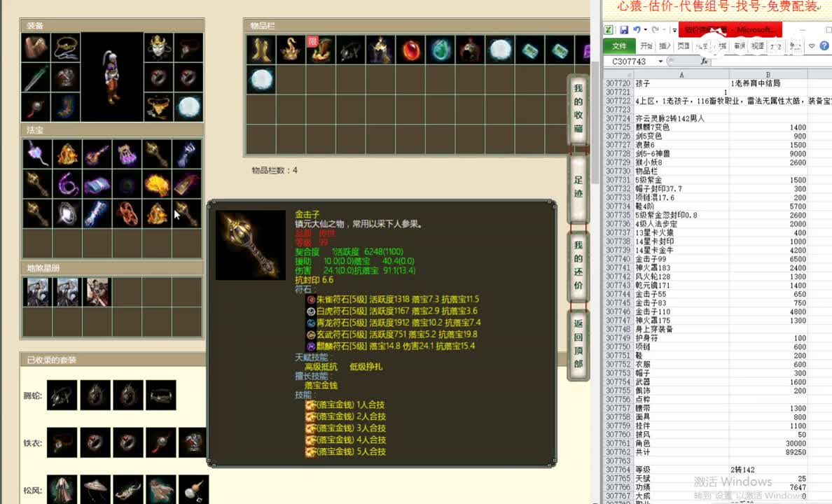Click the helmet item in the inventory
This screenshot has width=832, height=504.
point(470,50)
